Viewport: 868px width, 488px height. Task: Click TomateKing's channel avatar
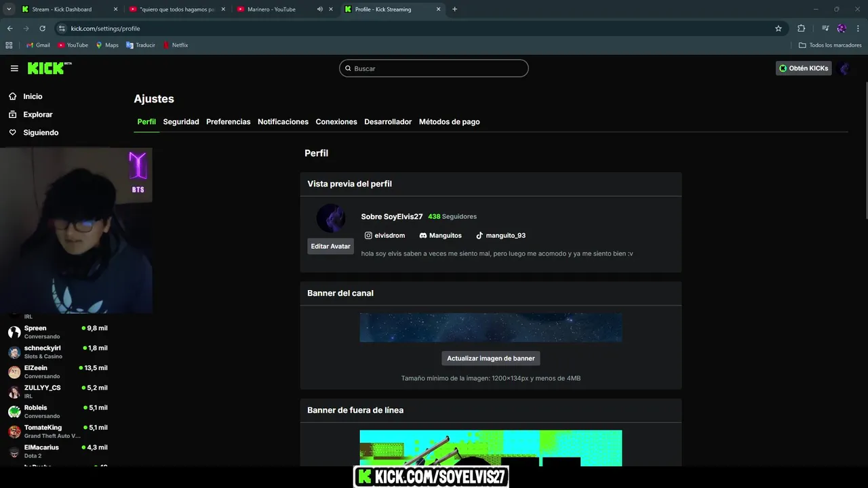[x=14, y=432]
